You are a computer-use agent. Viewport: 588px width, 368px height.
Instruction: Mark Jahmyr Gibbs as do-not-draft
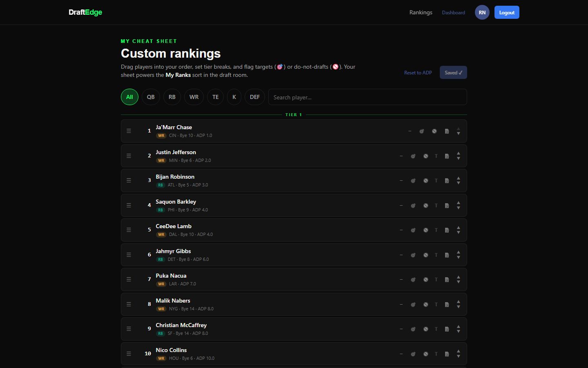click(426, 255)
